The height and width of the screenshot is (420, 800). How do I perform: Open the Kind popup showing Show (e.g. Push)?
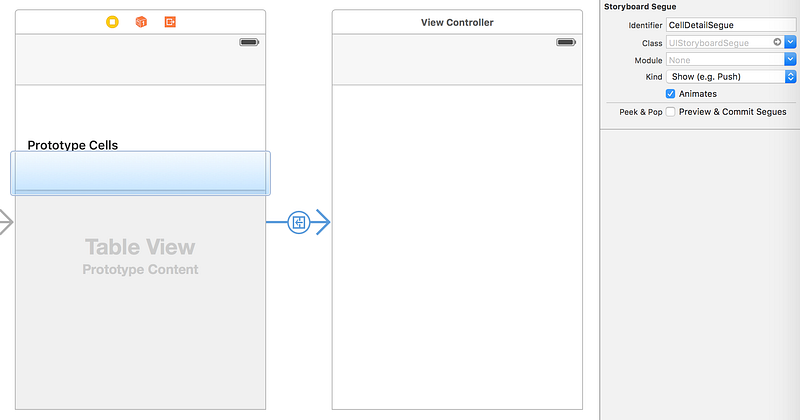click(731, 77)
